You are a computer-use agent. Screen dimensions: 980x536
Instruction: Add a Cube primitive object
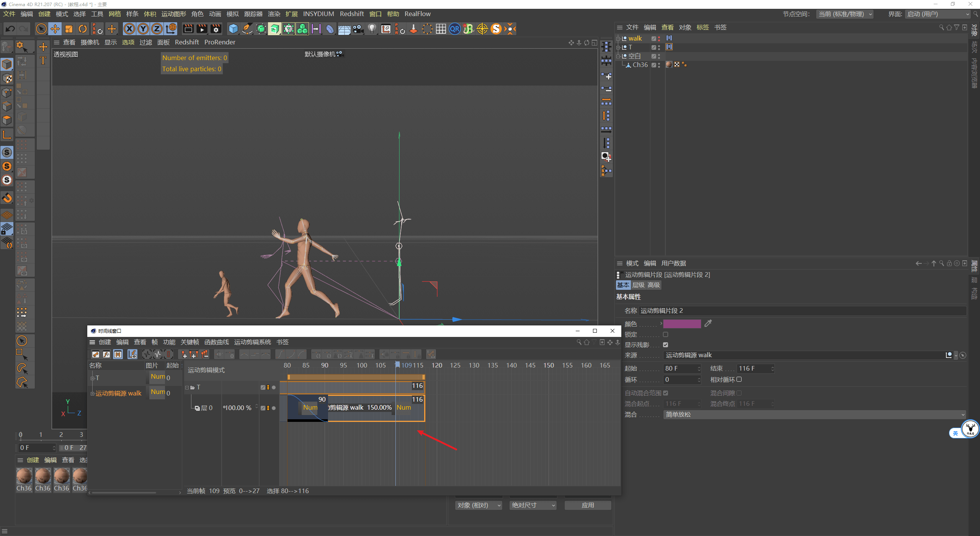click(x=233, y=29)
